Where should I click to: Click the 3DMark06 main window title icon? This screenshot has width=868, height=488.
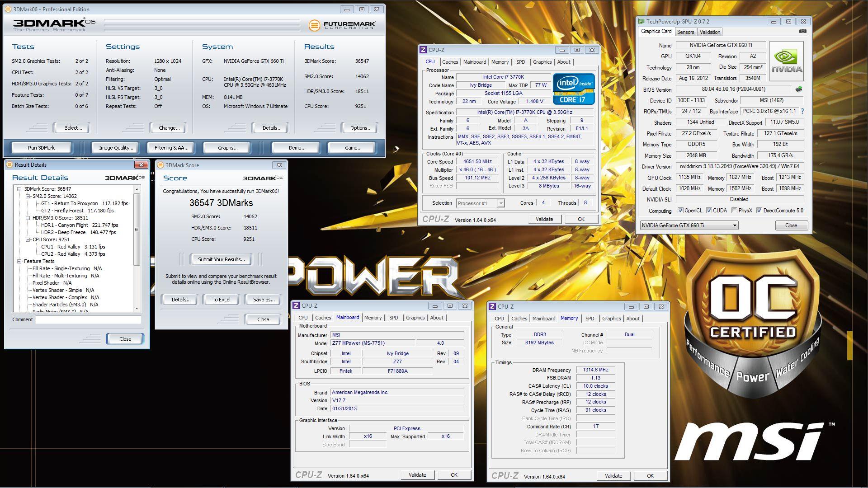pos(9,9)
